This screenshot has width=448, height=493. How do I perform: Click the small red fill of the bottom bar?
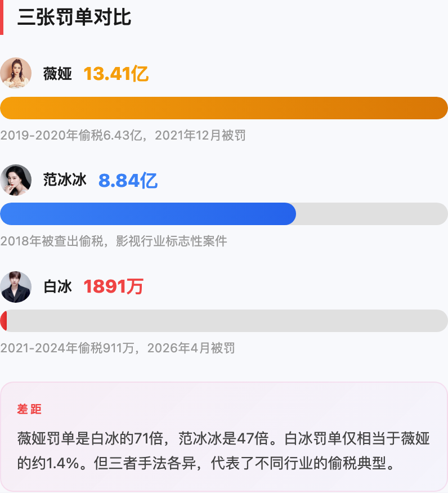3,321
